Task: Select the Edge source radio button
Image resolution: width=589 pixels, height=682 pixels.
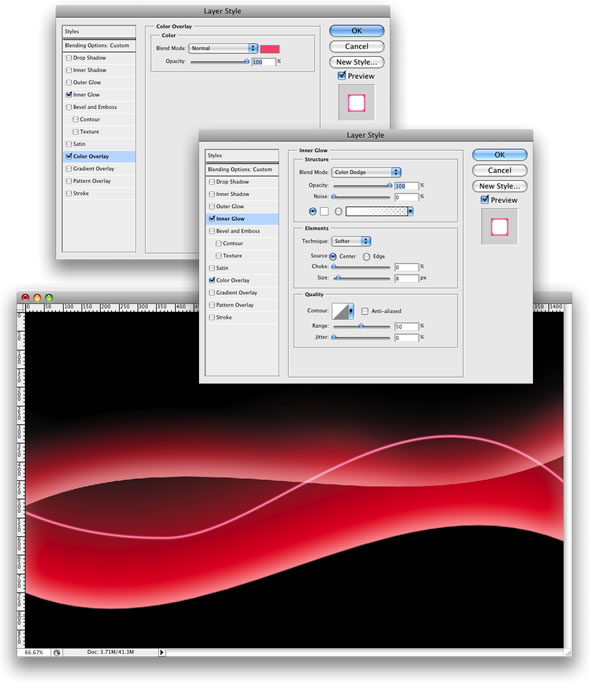Action: pyautogui.click(x=366, y=257)
